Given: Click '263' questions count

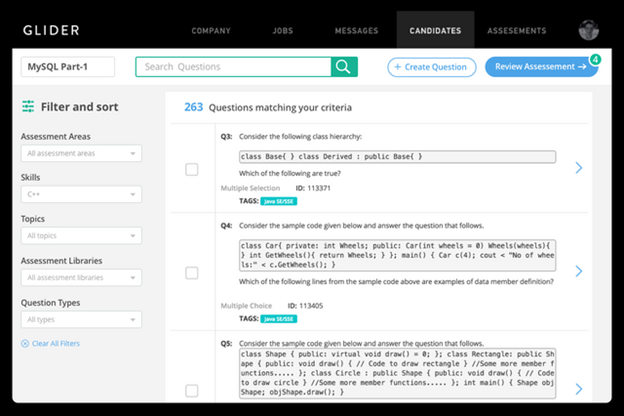Looking at the screenshot, I should pos(193,107).
